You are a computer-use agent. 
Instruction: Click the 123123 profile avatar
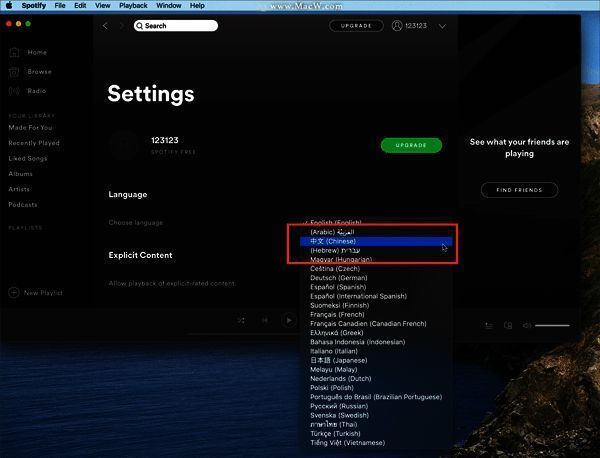(123, 145)
